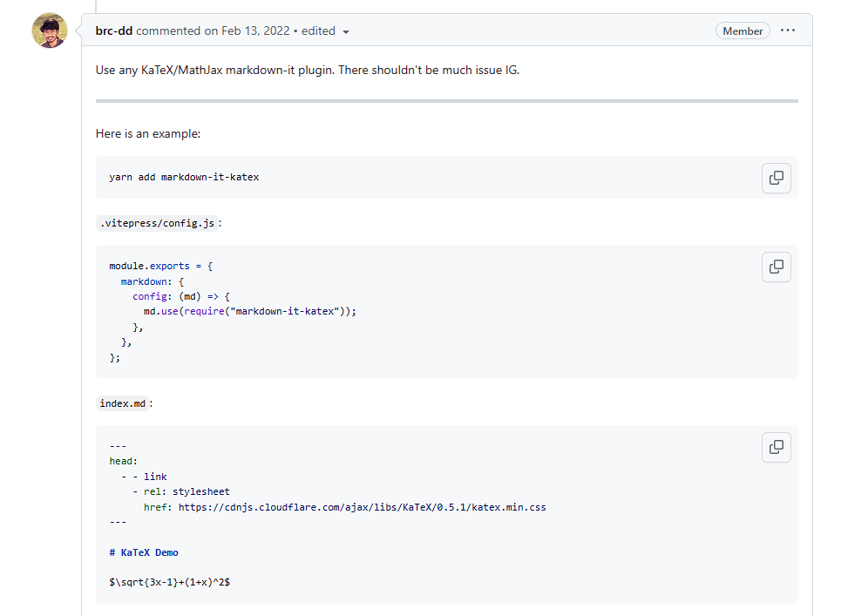Viewport: 841px width, 616px height.
Task: Click the Member badge
Action: pyautogui.click(x=743, y=31)
